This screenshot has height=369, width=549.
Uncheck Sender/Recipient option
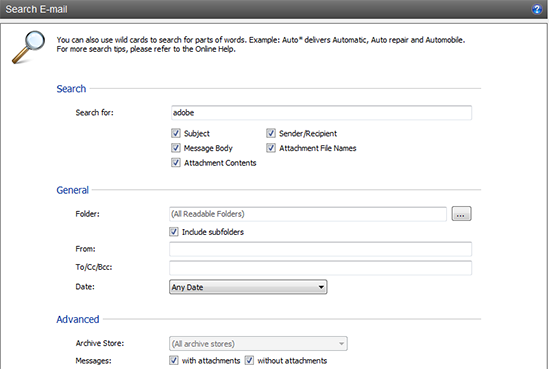point(271,133)
